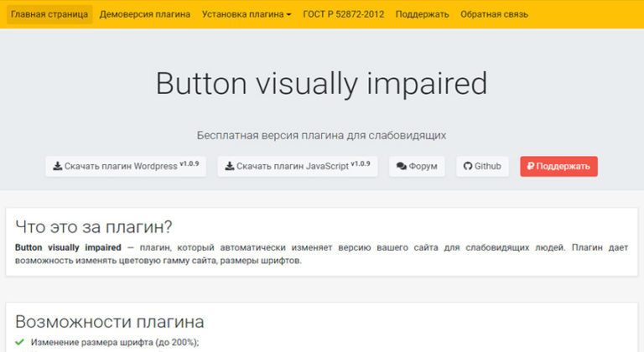The image size is (644, 352).
Task: Click the v1.0.9 label on JavaScript button
Action: tap(361, 163)
